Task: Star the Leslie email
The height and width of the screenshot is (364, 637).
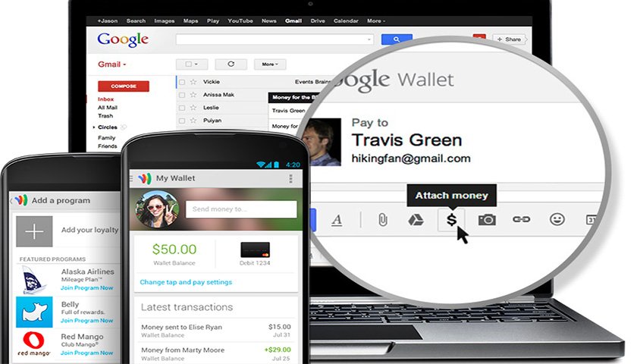Action: 193,108
